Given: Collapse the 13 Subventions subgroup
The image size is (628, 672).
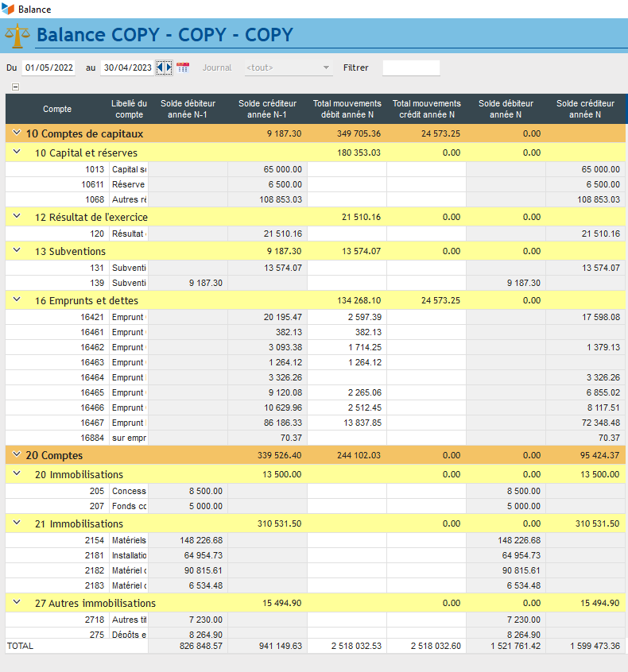Looking at the screenshot, I should (17, 251).
